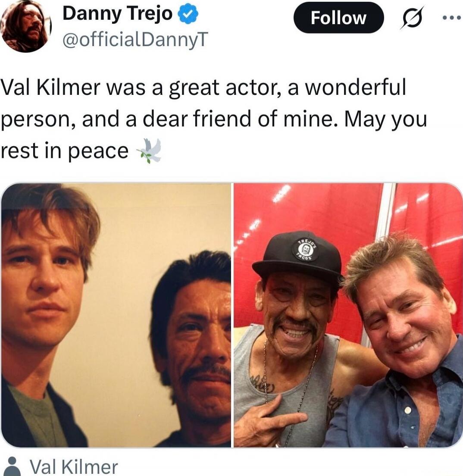Open the circular profile avatar
Screen dimensions: 463x476
click(x=26, y=26)
